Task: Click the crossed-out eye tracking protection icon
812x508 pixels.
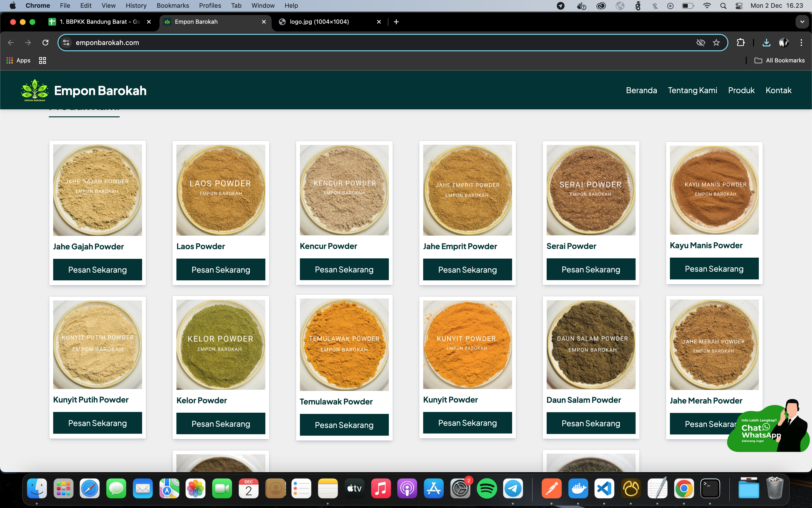Action: click(701, 43)
